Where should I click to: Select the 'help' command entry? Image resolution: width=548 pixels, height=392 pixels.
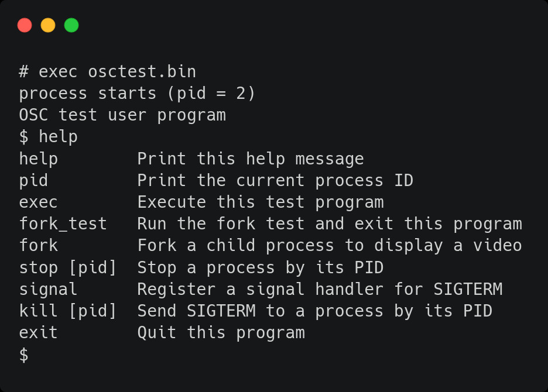[x=37, y=159]
